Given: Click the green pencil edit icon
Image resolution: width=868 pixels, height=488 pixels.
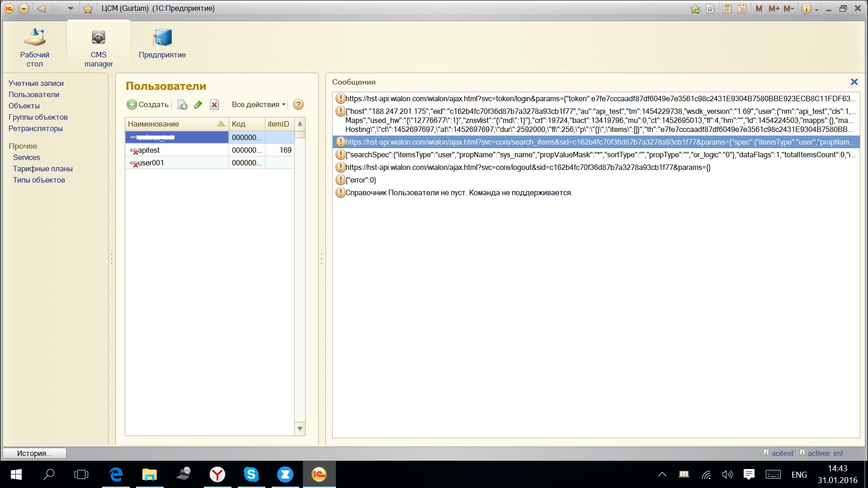Looking at the screenshot, I should coord(198,105).
